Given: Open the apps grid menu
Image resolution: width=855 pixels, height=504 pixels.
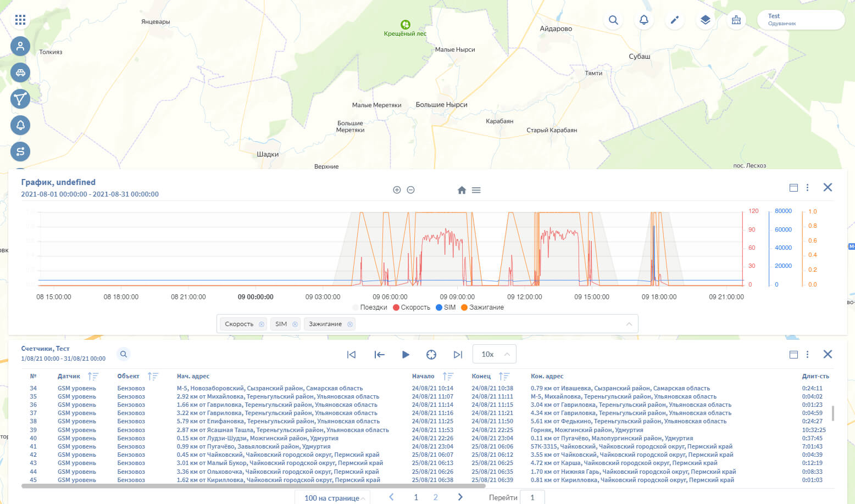Looking at the screenshot, I should click(x=20, y=20).
